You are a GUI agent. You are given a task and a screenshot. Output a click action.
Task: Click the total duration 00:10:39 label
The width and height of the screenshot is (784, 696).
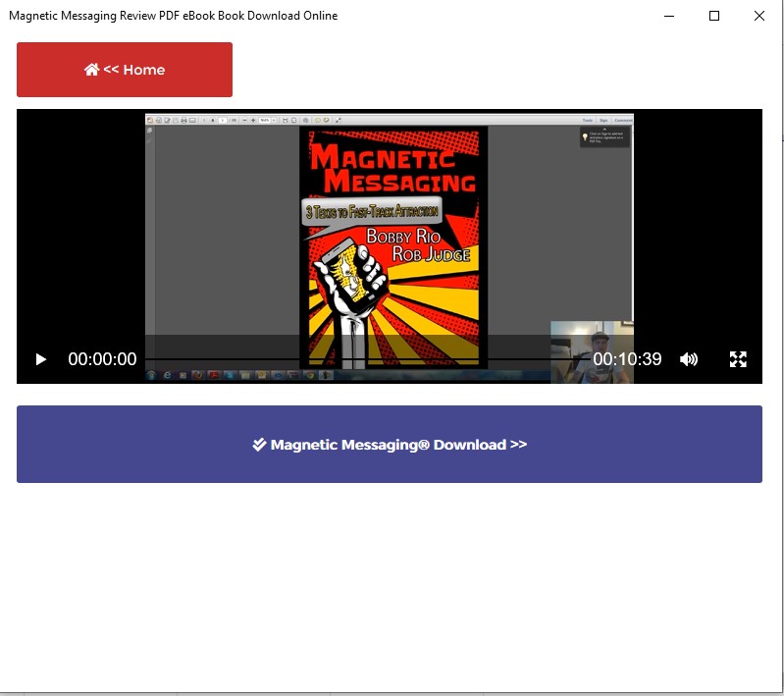[x=627, y=359]
